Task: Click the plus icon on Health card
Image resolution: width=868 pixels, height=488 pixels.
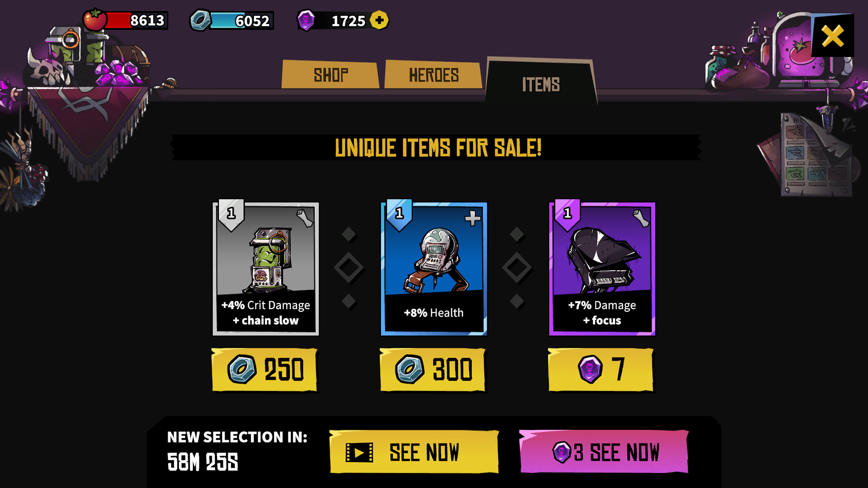Action: click(472, 218)
